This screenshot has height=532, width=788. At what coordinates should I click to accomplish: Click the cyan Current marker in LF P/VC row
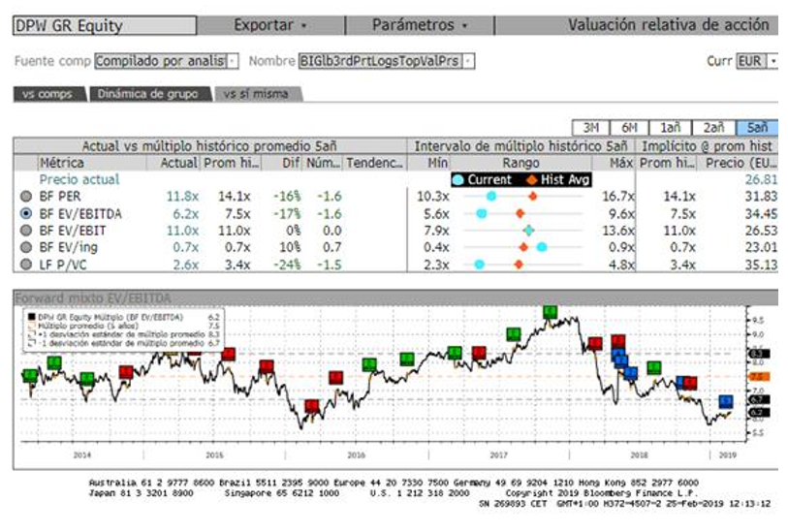(x=480, y=265)
